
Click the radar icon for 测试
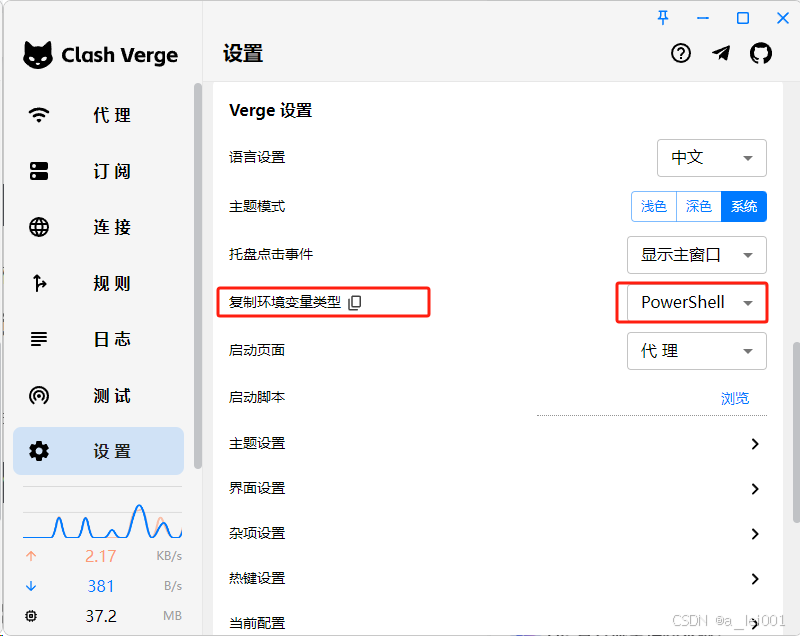coord(39,395)
